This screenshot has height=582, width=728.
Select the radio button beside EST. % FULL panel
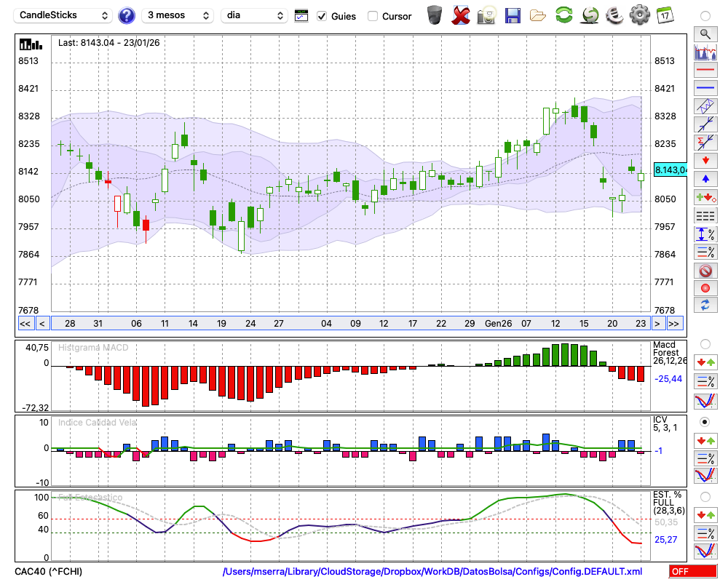tap(705, 497)
